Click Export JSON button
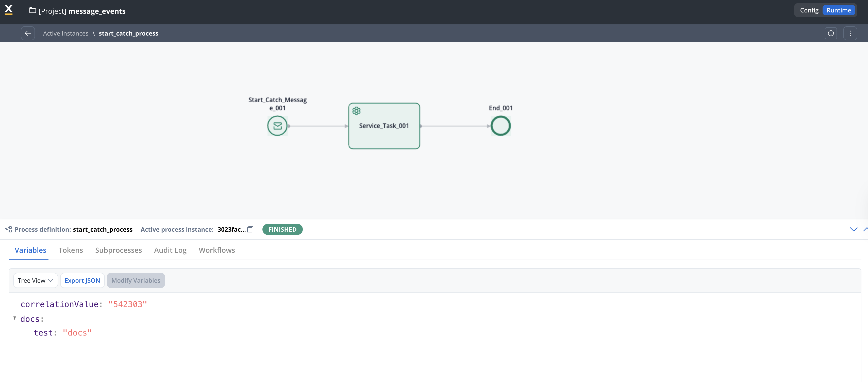868x382 pixels. (x=82, y=280)
